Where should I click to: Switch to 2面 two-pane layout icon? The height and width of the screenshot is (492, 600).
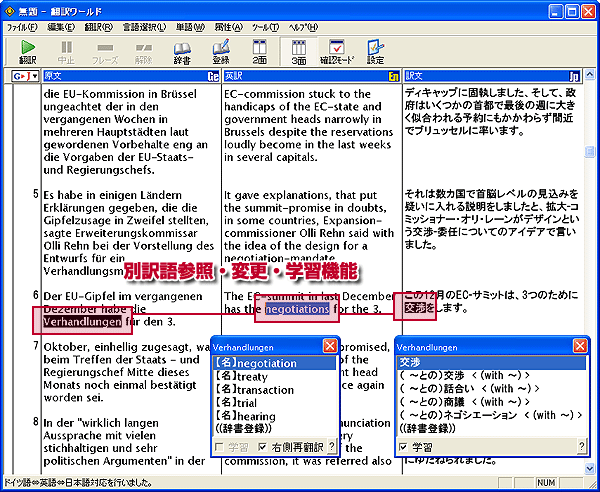[x=260, y=52]
